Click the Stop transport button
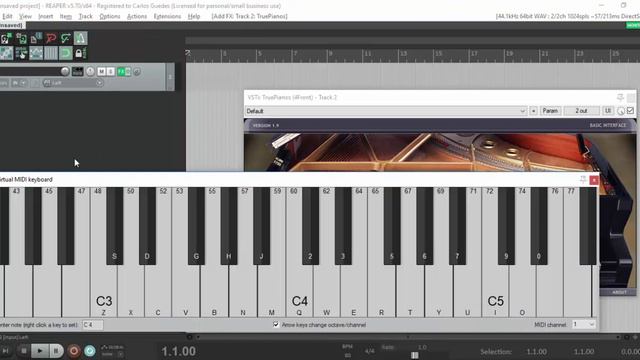640x360 pixels. click(24, 351)
